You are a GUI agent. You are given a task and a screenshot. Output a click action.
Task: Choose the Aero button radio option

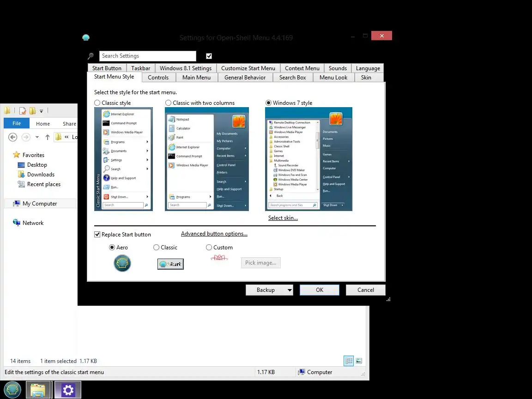[x=112, y=248]
